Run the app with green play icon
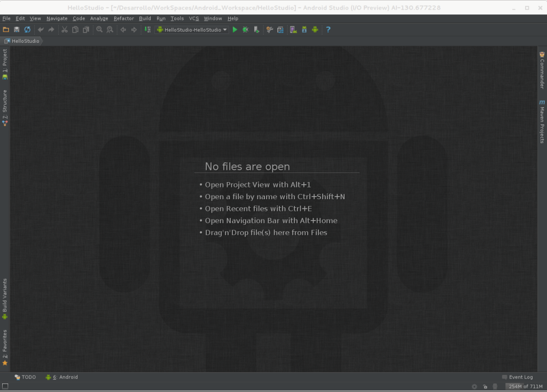This screenshot has width=547, height=392. point(235,30)
